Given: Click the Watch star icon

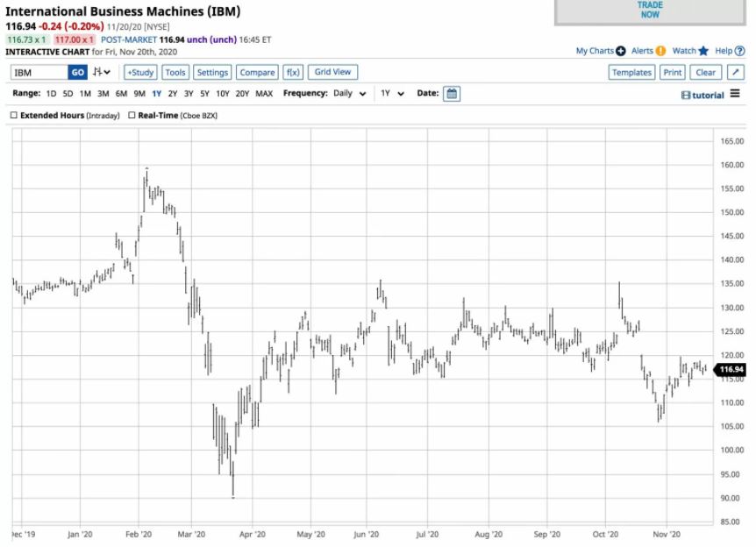Looking at the screenshot, I should coord(703,51).
